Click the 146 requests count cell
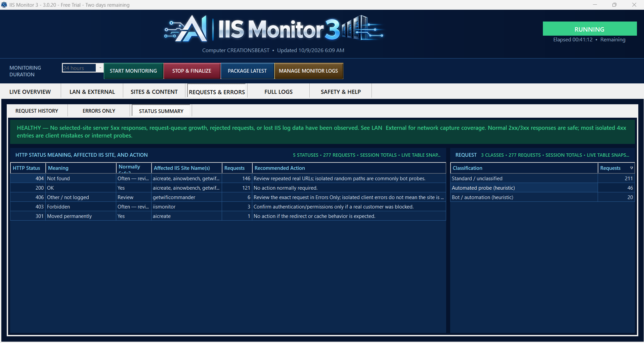This screenshot has height=343, width=644. tap(237, 179)
